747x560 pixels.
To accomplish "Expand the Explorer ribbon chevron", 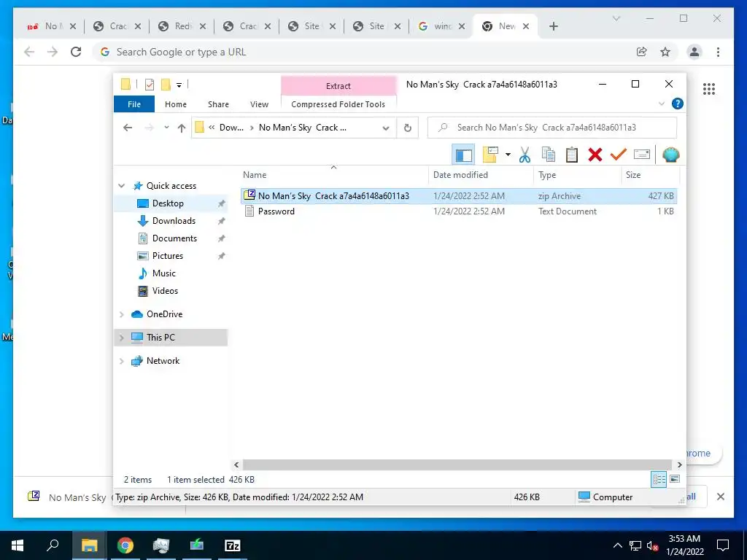I will 661,104.
